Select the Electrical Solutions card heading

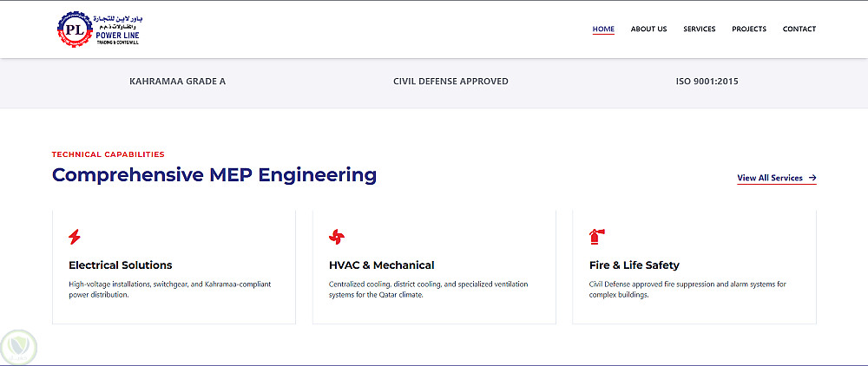pos(120,265)
